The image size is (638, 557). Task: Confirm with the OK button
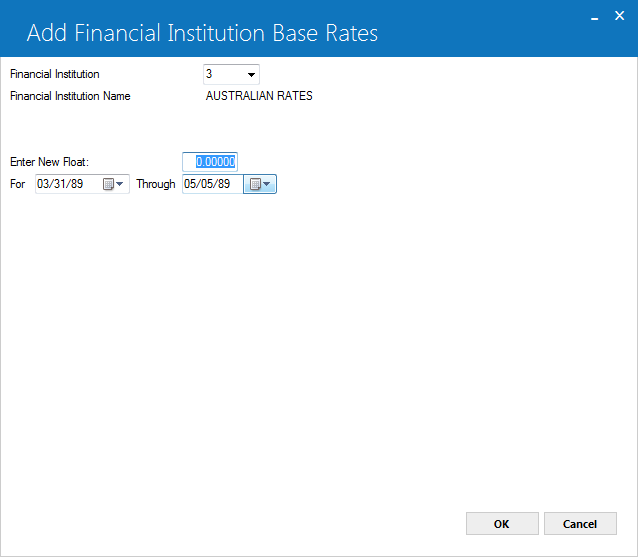click(x=502, y=524)
